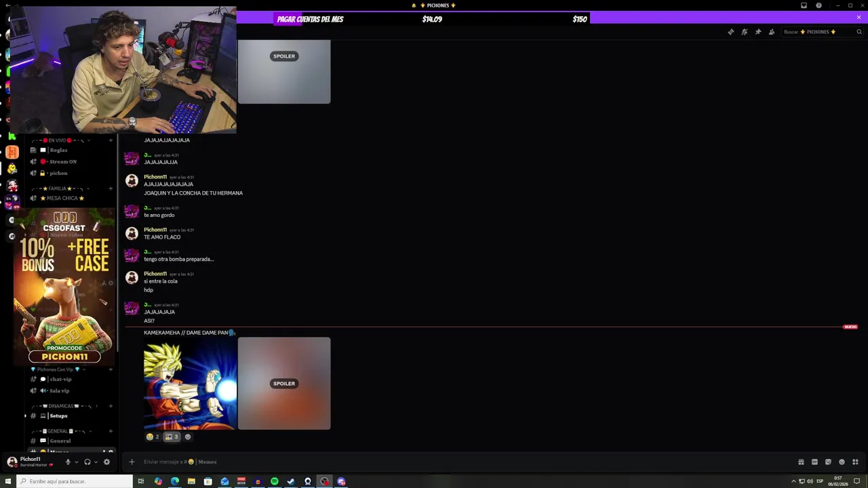Deafen with headphones icon

87,462
